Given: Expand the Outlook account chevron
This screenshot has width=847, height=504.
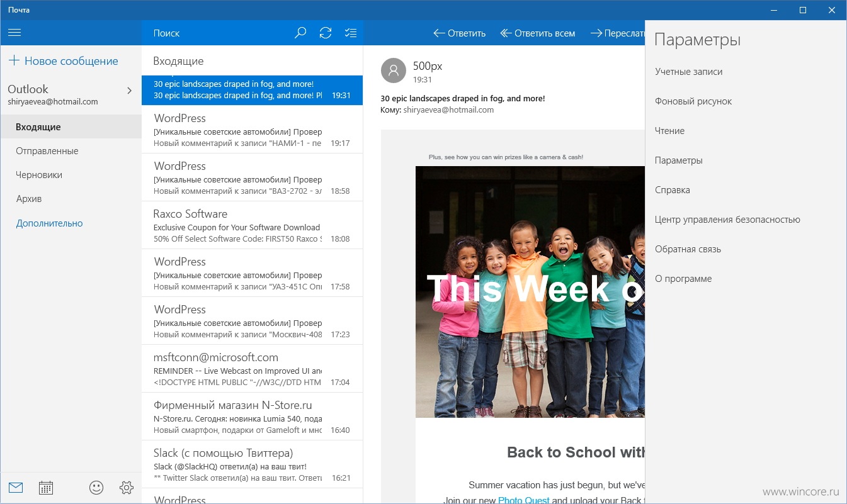Looking at the screenshot, I should tap(130, 91).
